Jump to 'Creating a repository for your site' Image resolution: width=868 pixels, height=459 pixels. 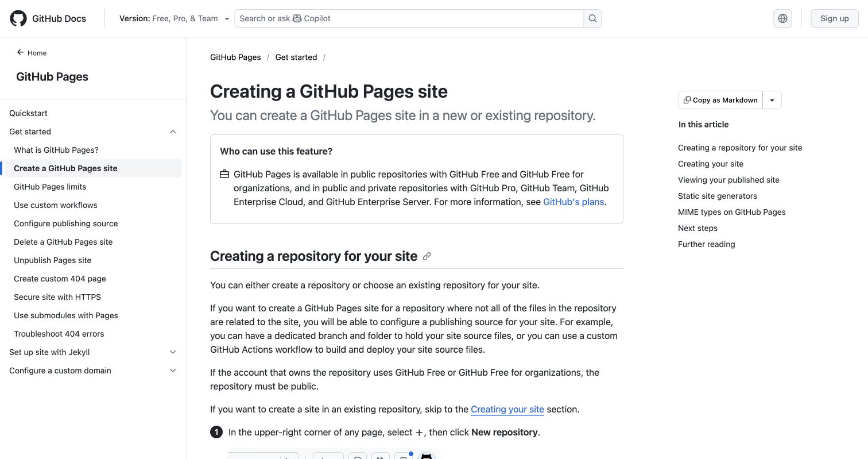[740, 148]
